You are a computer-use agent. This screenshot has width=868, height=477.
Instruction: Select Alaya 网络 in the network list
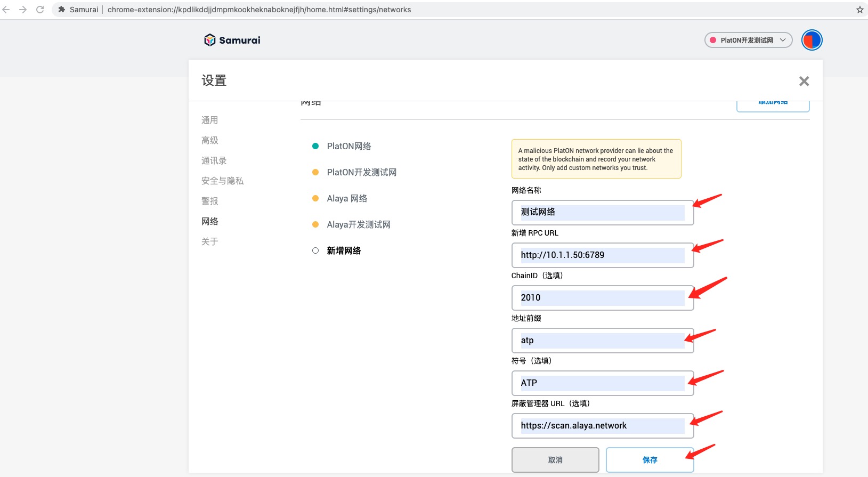(347, 198)
